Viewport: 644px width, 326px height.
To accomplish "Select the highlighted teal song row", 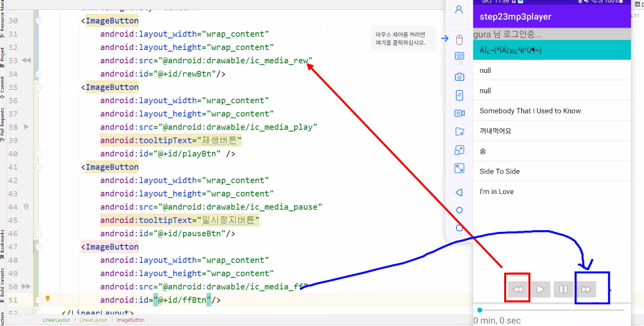I will click(551, 50).
